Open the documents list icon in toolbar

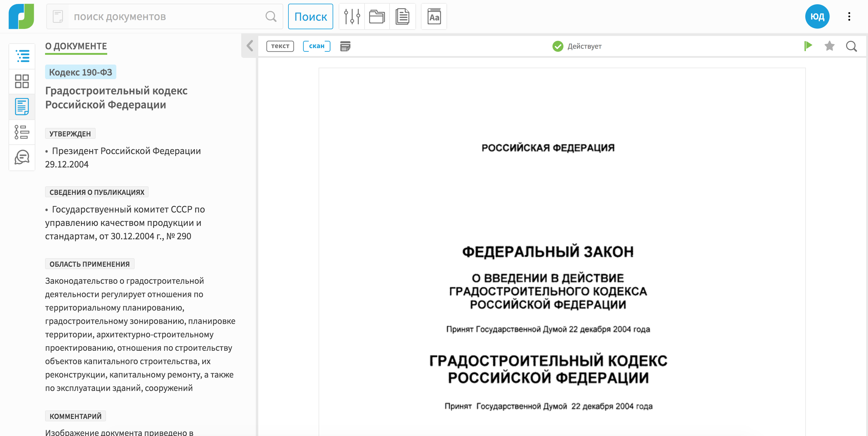(x=402, y=16)
